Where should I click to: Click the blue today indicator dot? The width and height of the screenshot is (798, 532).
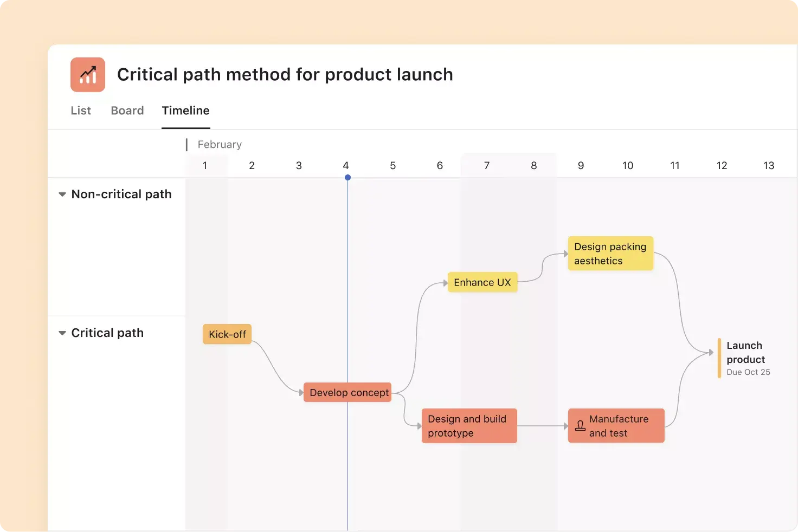347,177
